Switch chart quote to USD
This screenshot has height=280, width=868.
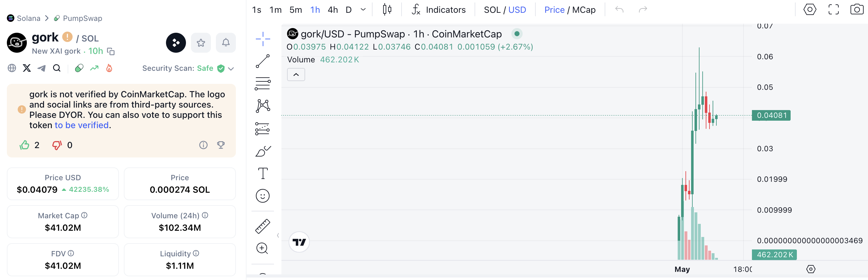pos(517,10)
